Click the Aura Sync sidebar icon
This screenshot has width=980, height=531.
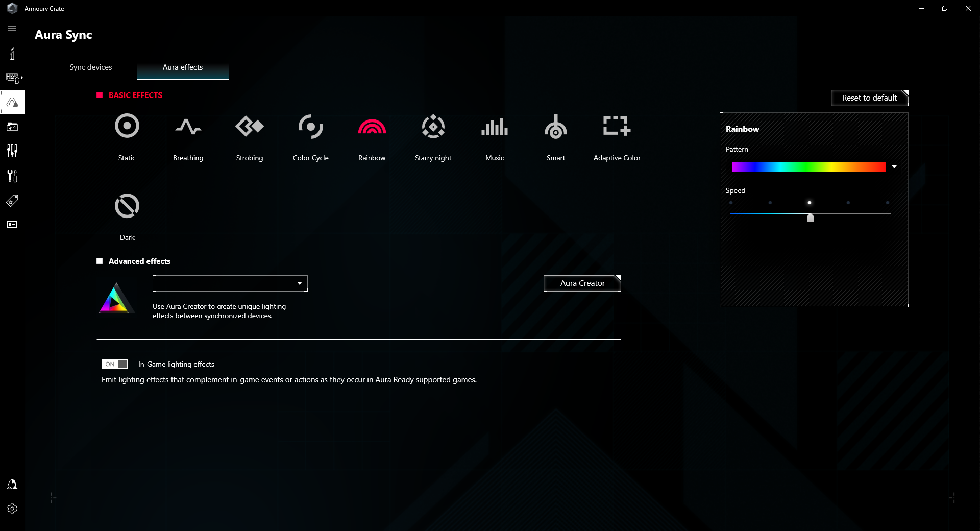click(12, 103)
